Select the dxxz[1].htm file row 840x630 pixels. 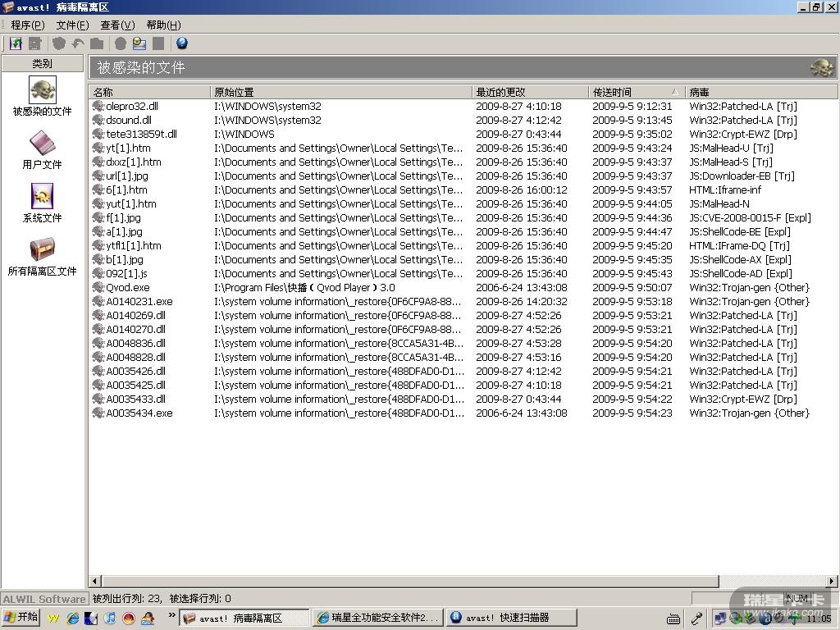463,162
